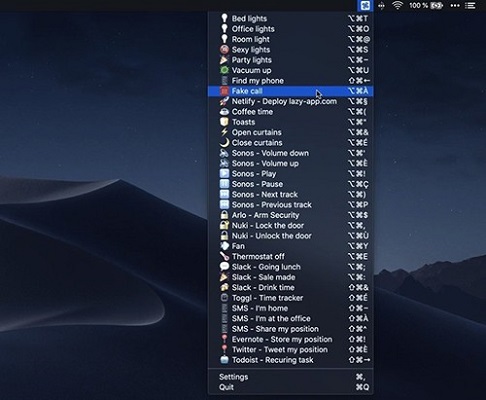The width and height of the screenshot is (486, 400).
Task: Send SMS - I'm home
Action: pos(290,308)
